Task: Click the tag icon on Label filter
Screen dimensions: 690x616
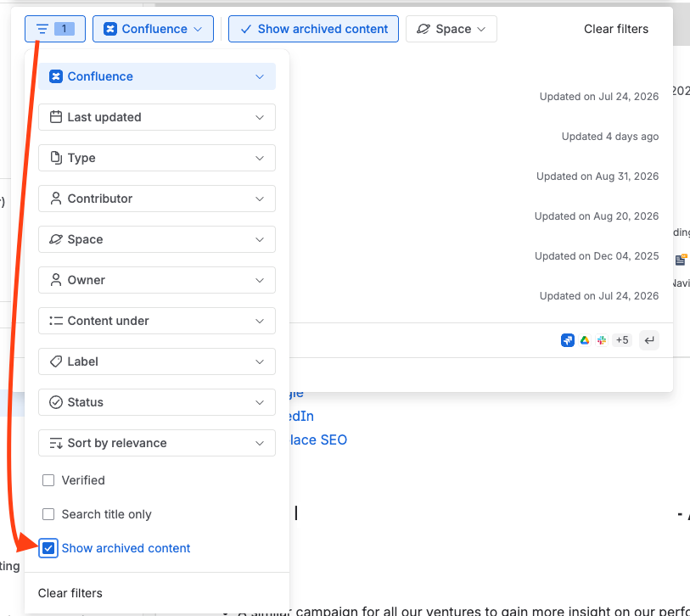Action: coord(56,361)
